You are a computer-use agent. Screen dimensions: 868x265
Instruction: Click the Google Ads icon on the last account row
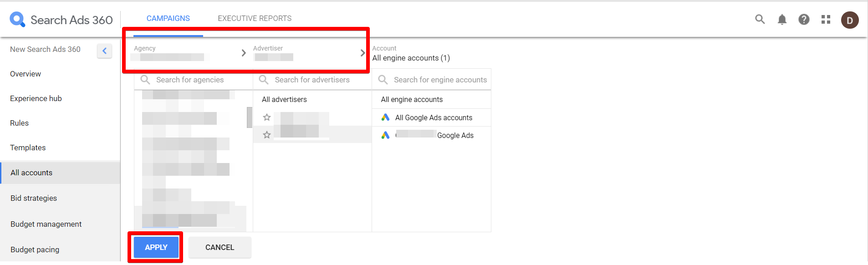click(385, 135)
